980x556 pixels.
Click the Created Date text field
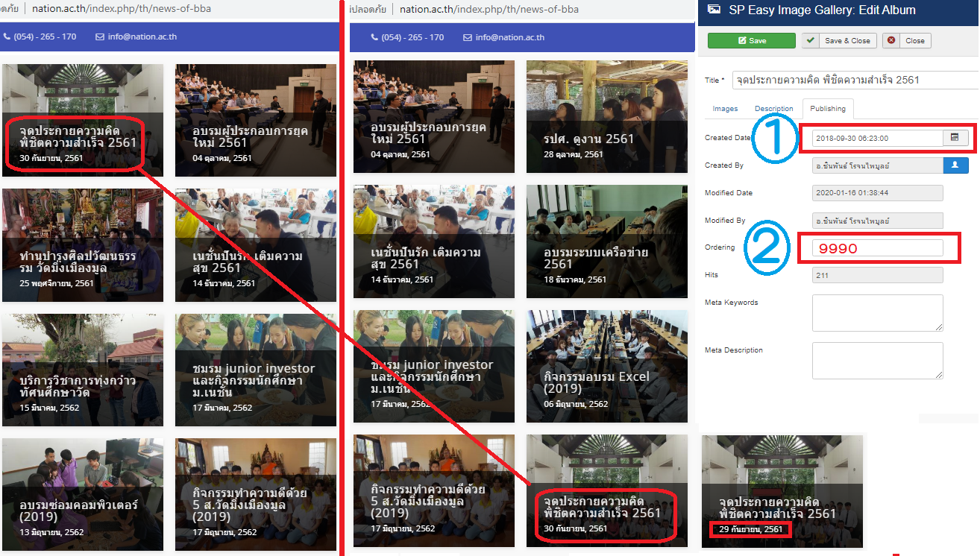pos(877,138)
